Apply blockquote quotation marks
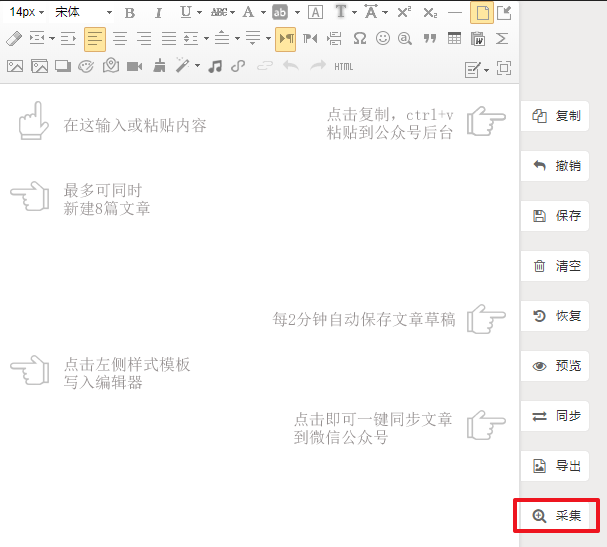 (x=430, y=38)
